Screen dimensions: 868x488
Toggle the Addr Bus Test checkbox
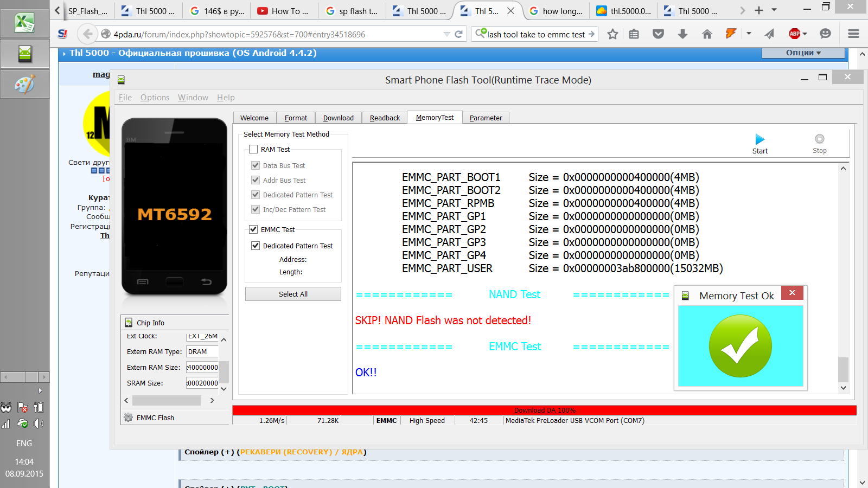[256, 180]
